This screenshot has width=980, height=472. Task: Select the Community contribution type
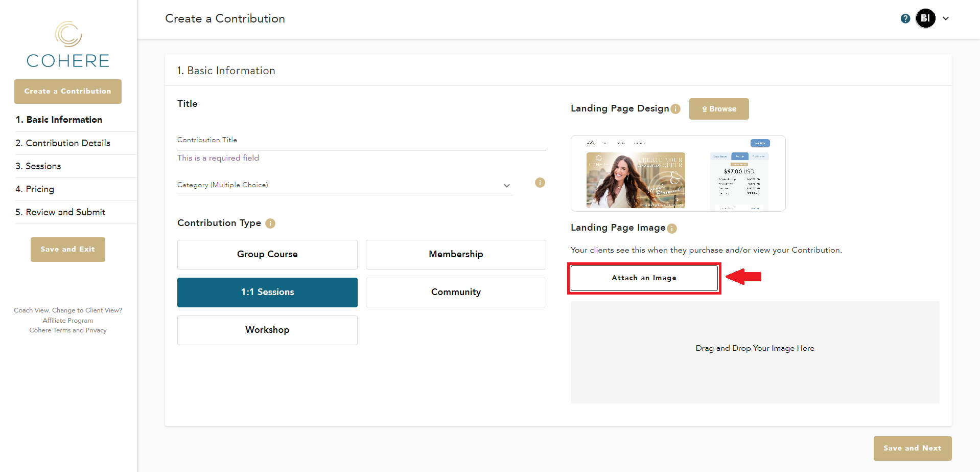pos(455,292)
